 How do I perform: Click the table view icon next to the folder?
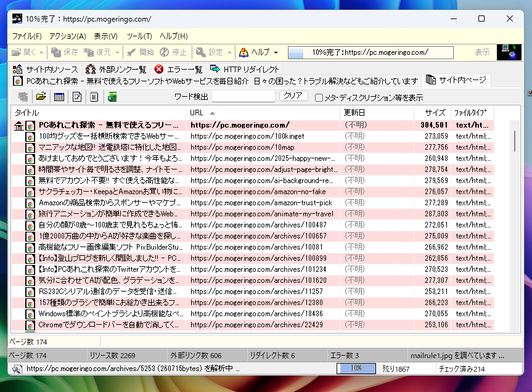[x=60, y=97]
